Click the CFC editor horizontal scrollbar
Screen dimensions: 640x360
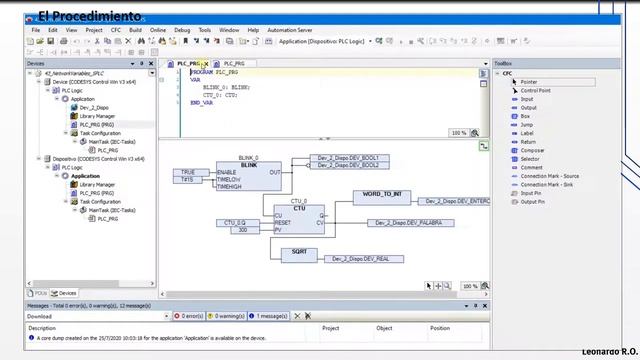(x=324, y=294)
